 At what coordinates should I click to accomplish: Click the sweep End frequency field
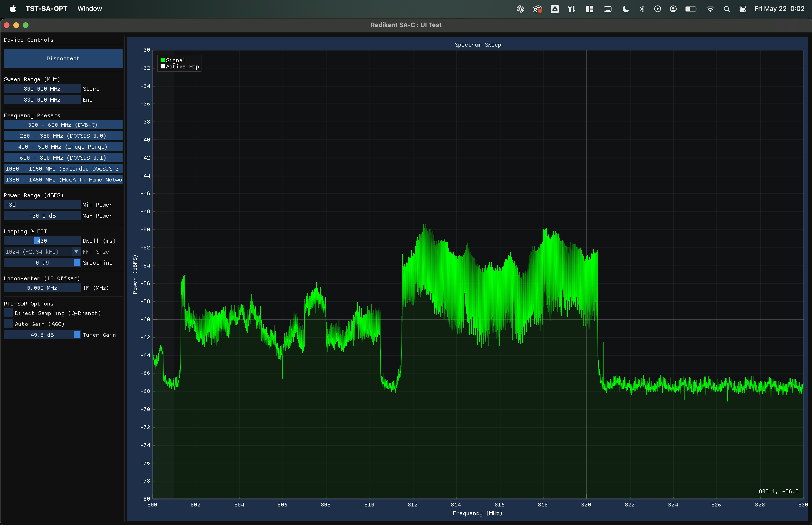[x=42, y=100]
